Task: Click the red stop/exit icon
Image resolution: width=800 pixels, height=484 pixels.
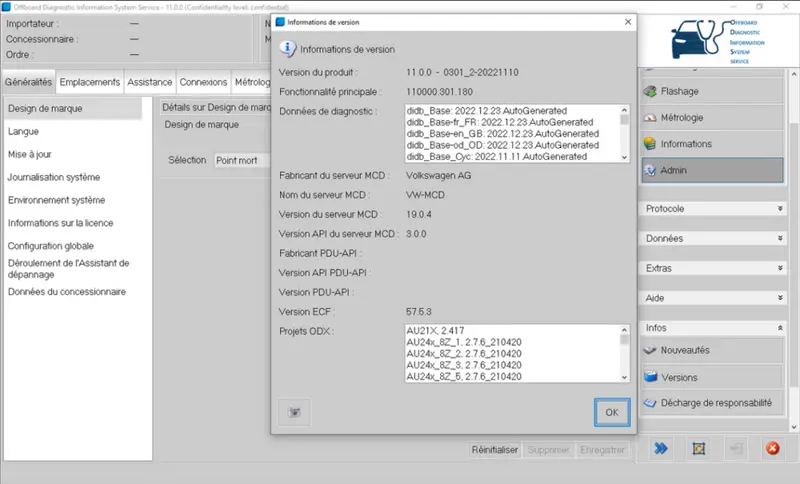Action: [x=772, y=448]
